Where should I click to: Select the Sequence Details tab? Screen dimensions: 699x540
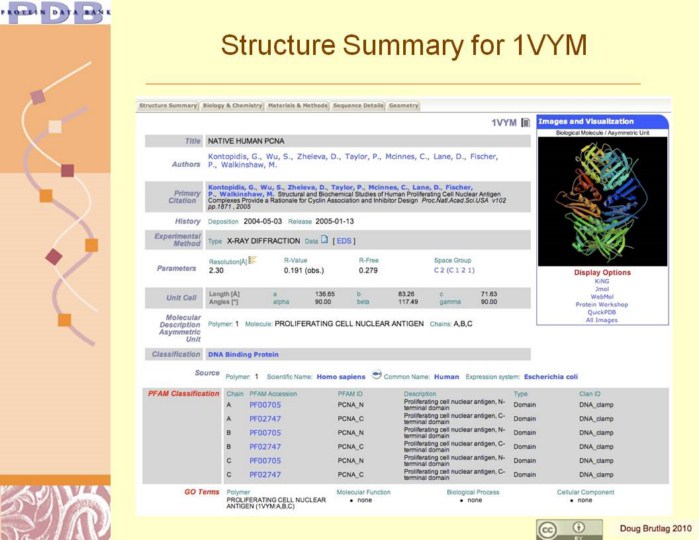coord(358,105)
